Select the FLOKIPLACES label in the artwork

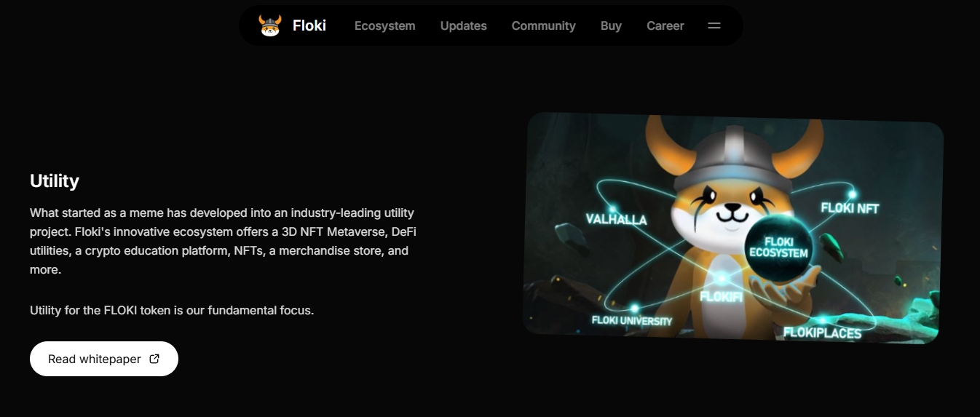point(822,333)
